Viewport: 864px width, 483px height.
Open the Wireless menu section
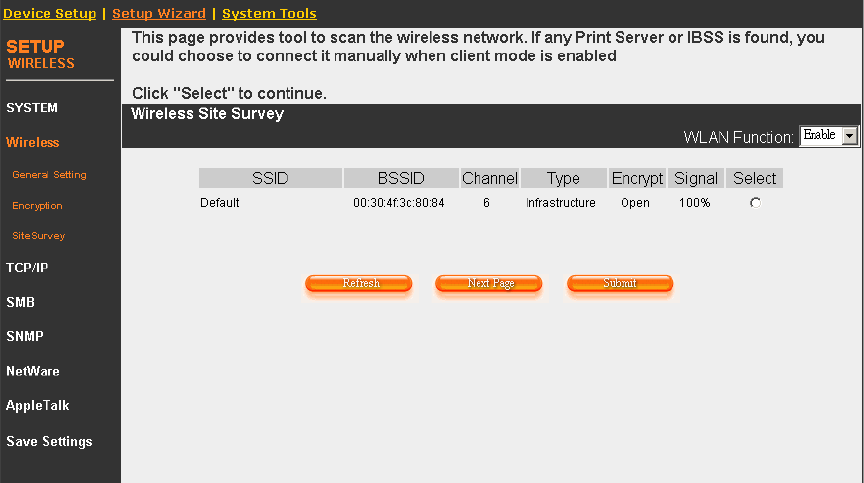[x=33, y=143]
